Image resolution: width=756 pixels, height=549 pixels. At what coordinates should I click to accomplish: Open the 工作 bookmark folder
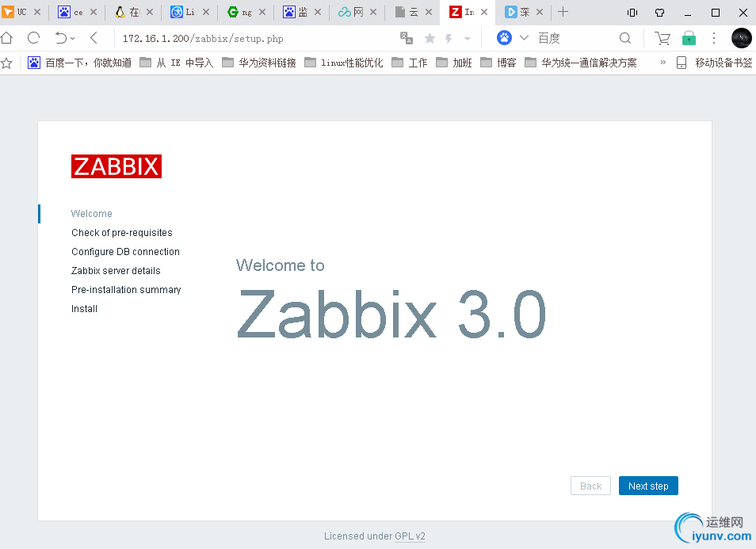click(x=410, y=63)
